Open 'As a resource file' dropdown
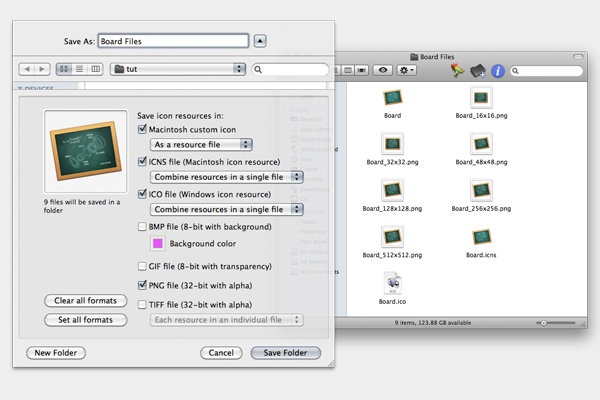The width and height of the screenshot is (600, 400). [201, 144]
